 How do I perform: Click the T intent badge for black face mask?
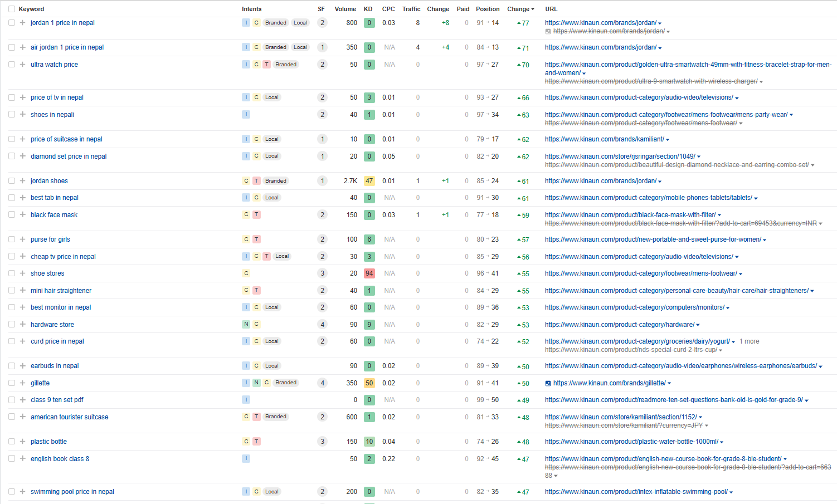pyautogui.click(x=256, y=214)
